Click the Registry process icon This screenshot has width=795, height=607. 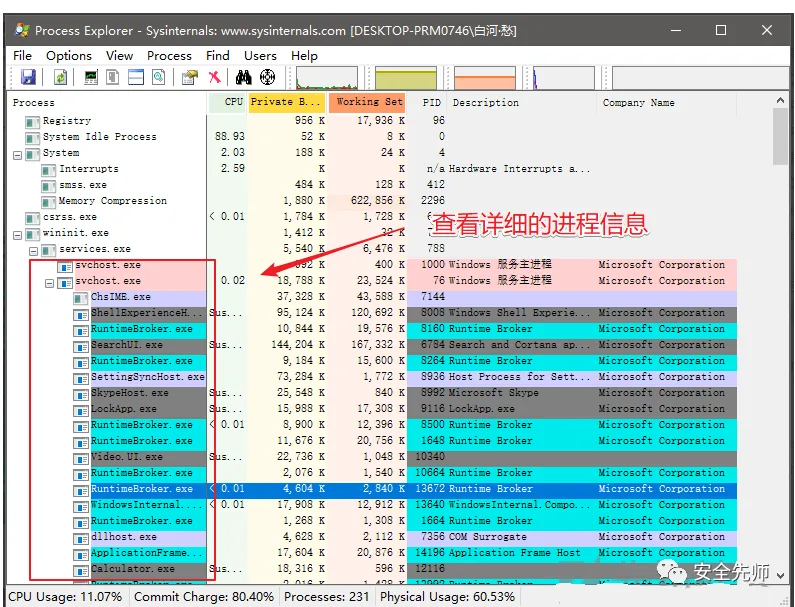[x=32, y=122]
